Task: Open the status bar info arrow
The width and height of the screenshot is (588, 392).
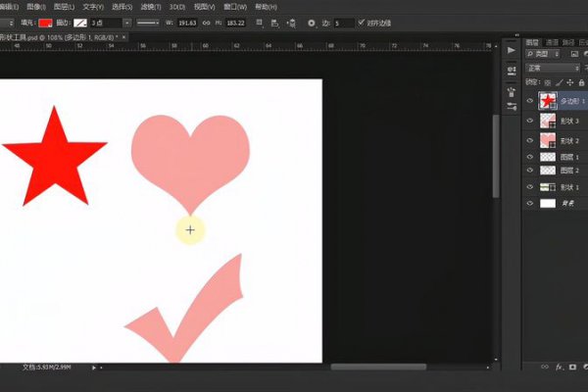Action: pyautogui.click(x=93, y=367)
